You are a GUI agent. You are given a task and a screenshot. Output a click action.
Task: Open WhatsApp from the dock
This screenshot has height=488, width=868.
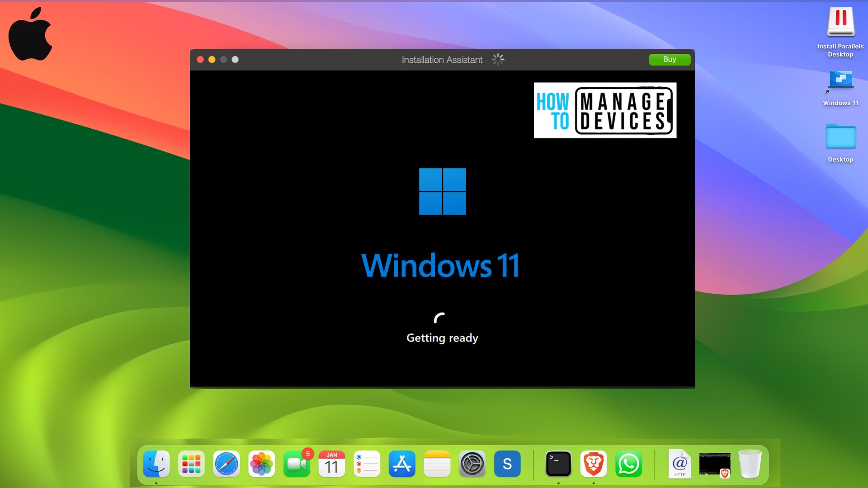point(629,464)
